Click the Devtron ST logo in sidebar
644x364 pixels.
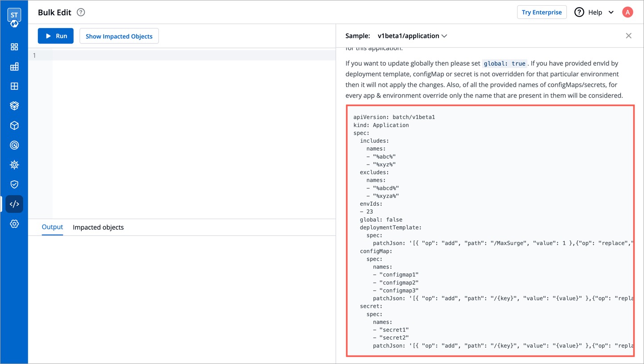point(14,18)
